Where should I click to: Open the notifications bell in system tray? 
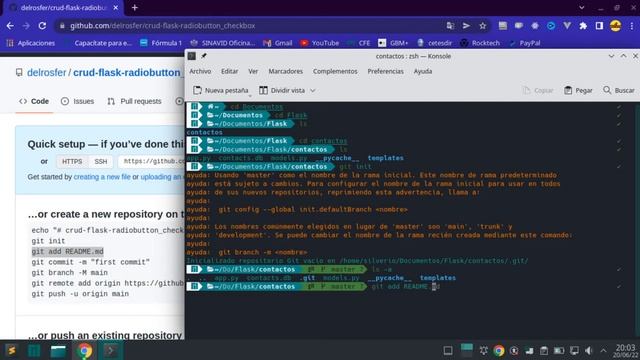(x=484, y=351)
